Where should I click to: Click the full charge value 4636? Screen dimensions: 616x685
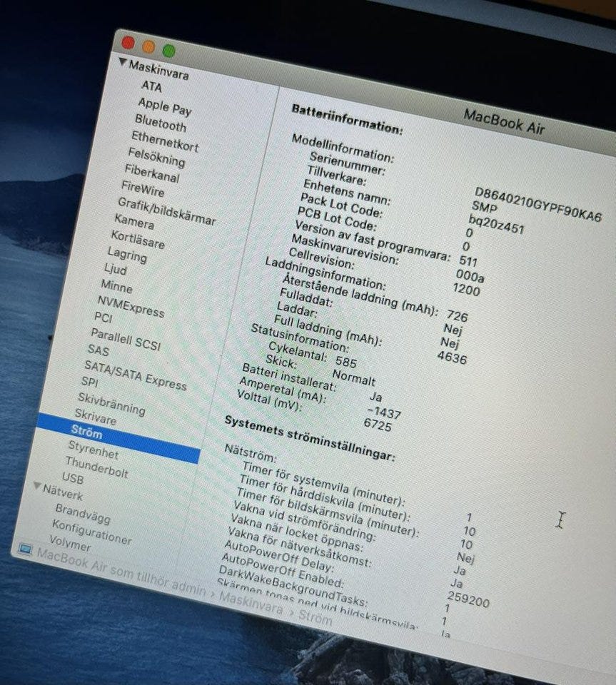pos(452,357)
